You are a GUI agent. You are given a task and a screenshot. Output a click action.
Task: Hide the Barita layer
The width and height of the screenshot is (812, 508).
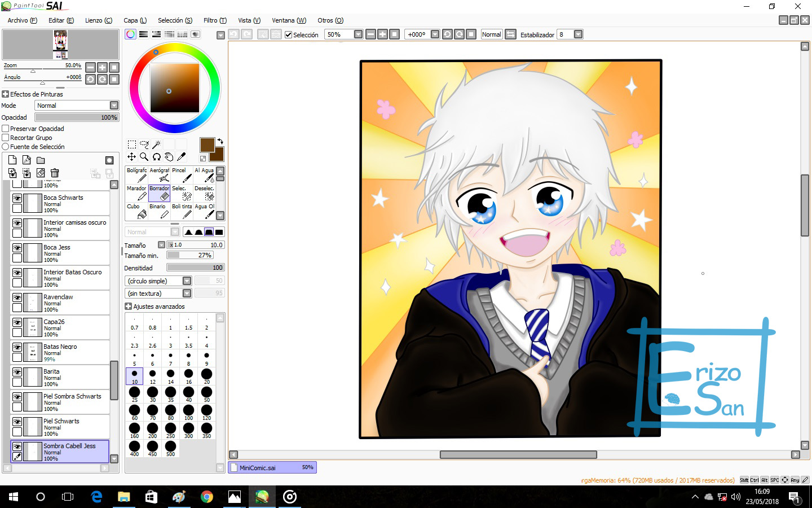coord(17,372)
